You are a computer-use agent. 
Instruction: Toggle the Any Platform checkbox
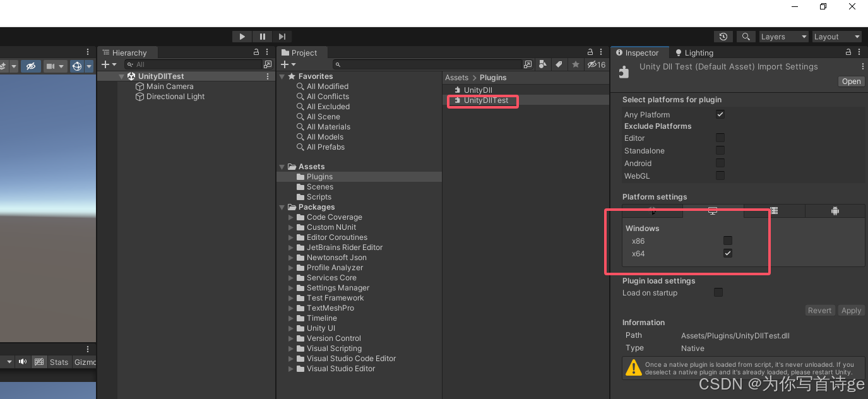[720, 114]
